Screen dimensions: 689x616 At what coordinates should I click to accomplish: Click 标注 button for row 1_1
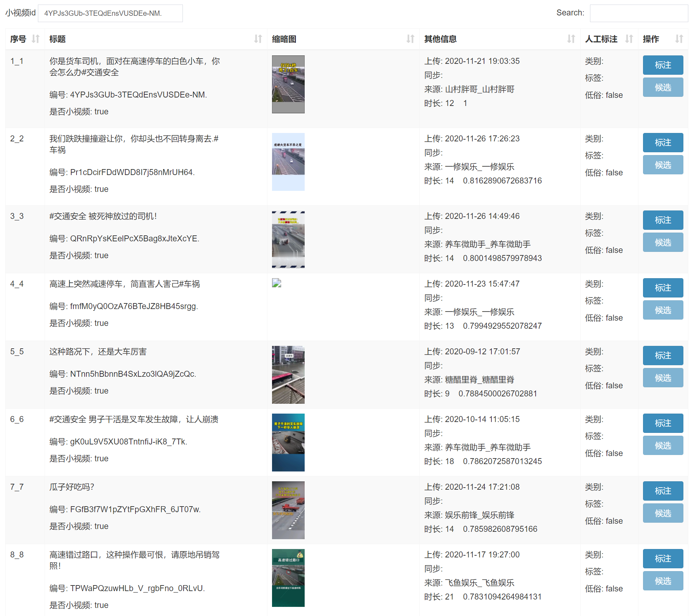coord(663,65)
